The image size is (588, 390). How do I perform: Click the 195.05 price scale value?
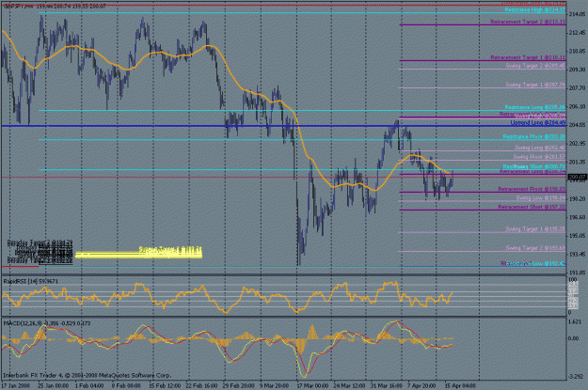[x=577, y=236]
